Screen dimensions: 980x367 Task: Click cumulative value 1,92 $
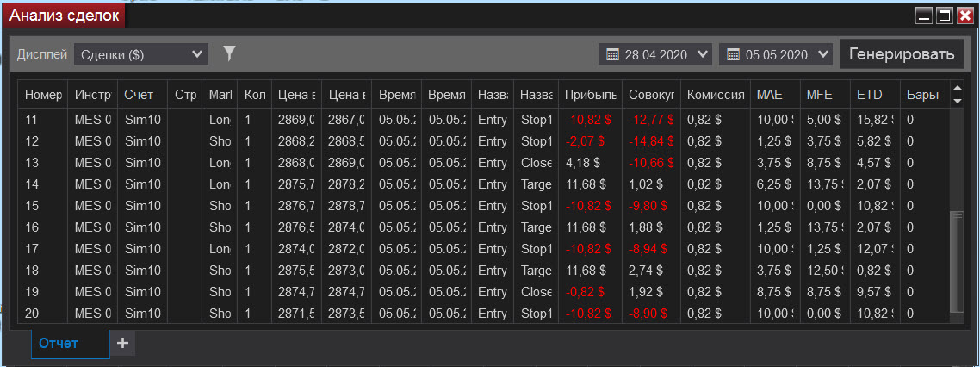pos(647,291)
